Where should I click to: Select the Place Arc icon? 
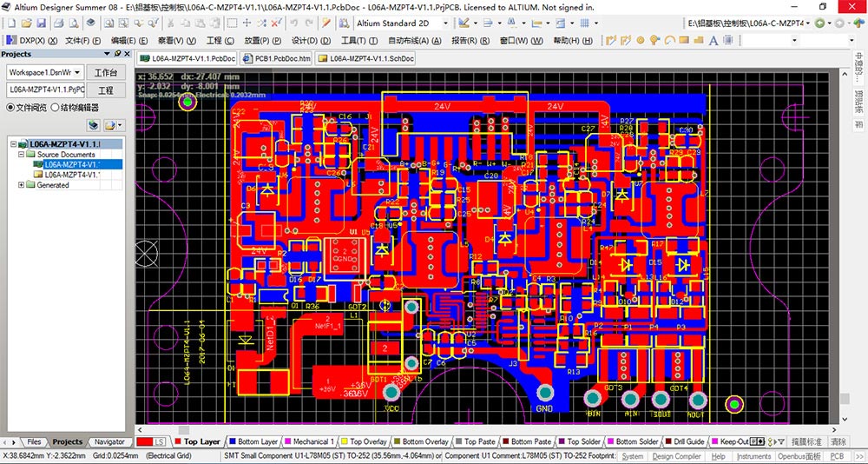click(669, 41)
